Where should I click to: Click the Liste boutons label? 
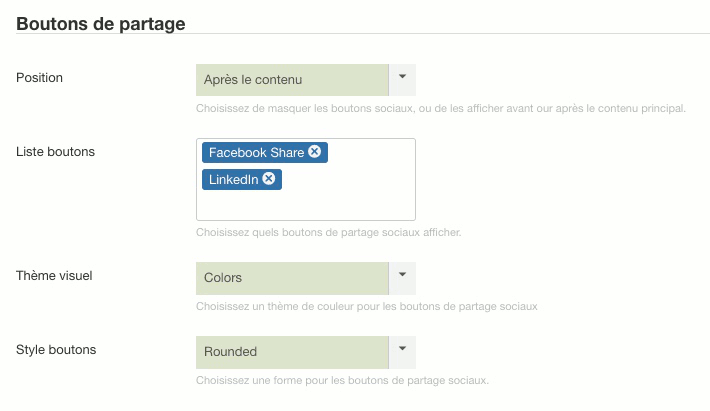pyautogui.click(x=56, y=151)
